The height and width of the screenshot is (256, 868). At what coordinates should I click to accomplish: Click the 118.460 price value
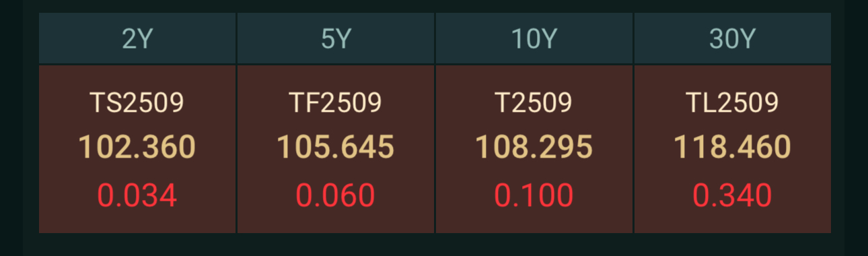(x=733, y=147)
